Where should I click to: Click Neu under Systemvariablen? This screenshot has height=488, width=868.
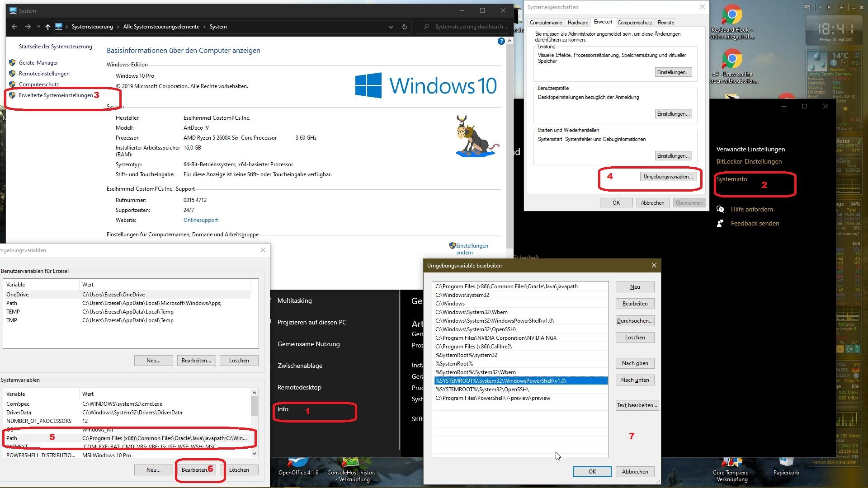pos(153,470)
